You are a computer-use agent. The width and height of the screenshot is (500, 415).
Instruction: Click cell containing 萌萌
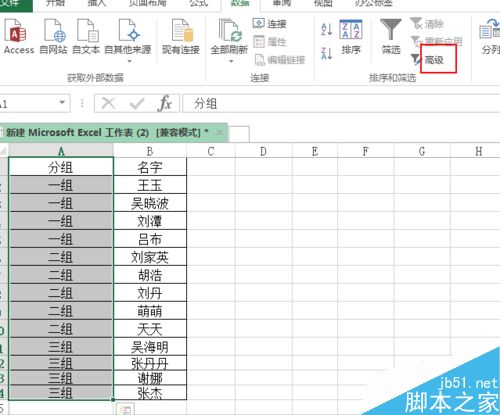(150, 311)
